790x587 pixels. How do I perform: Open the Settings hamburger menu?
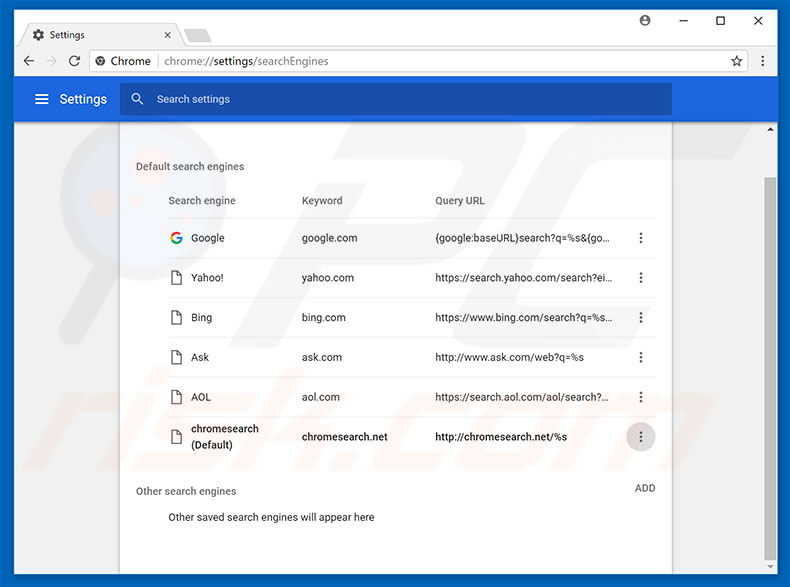coord(41,99)
